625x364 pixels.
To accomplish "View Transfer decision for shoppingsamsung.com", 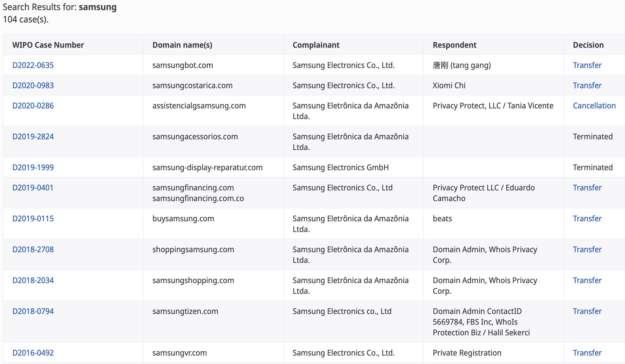I will (x=587, y=249).
